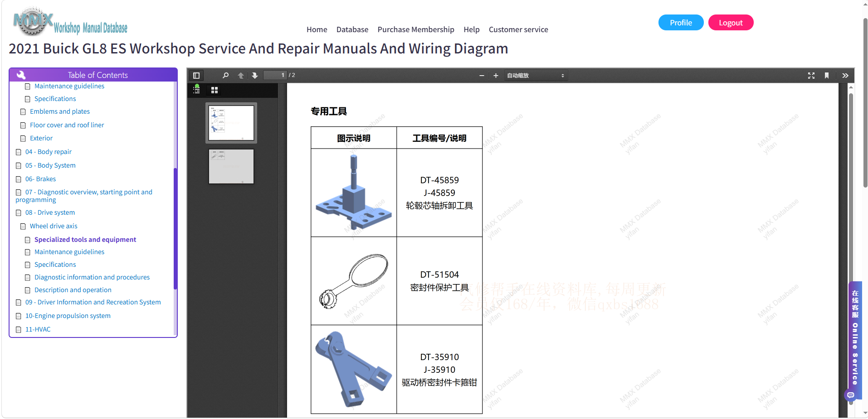Go to previous page with up arrow
Image resolution: width=868 pixels, height=419 pixels.
pyautogui.click(x=241, y=76)
